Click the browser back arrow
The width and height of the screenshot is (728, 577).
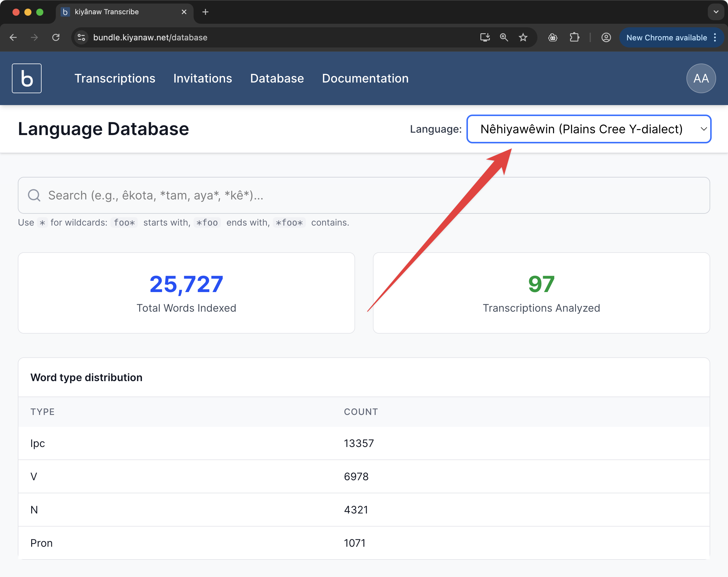point(13,37)
